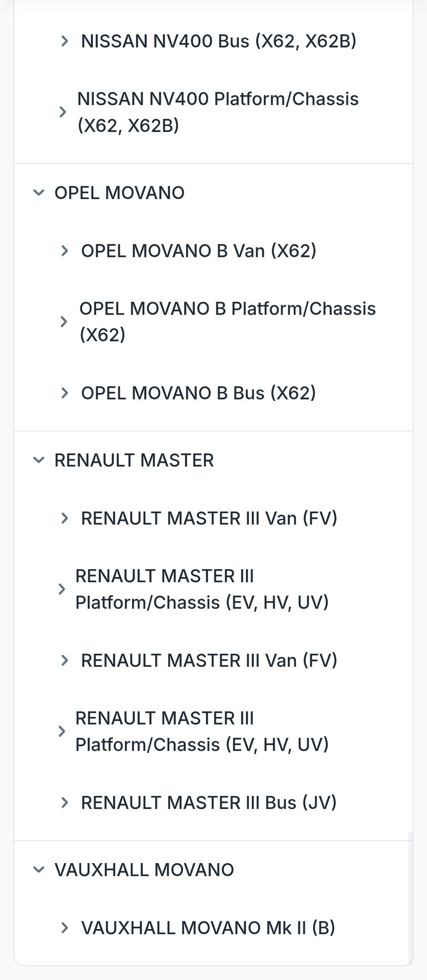Viewport: 427px width, 980px height.
Task: Open RENAULT MASTER III Bus (JV) text
Action: 209,803
